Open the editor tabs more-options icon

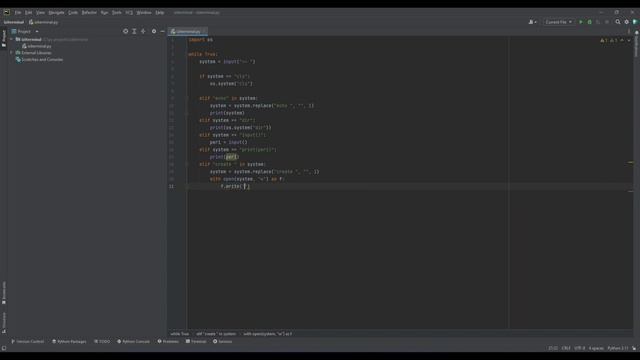[x=629, y=31]
